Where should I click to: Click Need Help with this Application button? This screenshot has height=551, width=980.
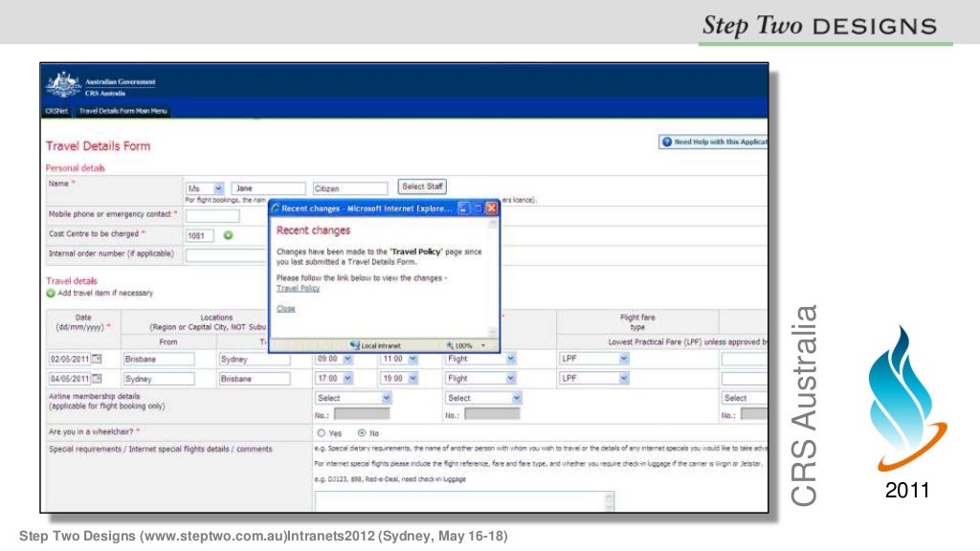[713, 142]
